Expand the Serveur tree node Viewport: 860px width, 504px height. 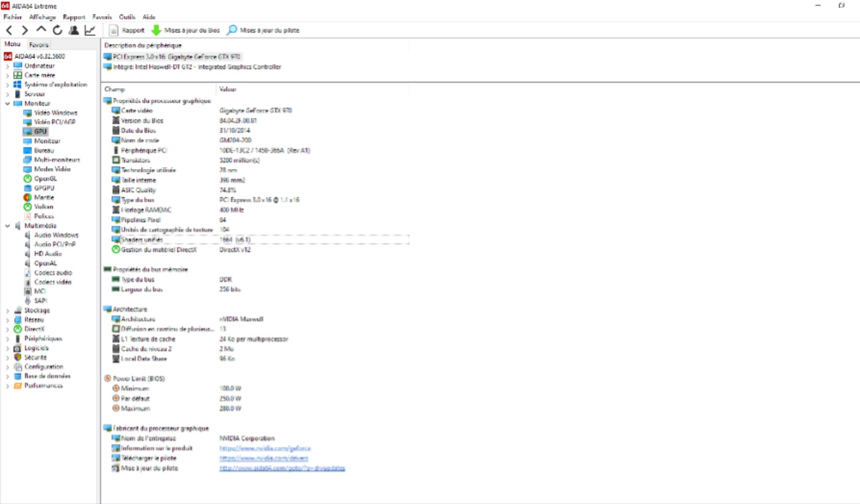coord(7,94)
